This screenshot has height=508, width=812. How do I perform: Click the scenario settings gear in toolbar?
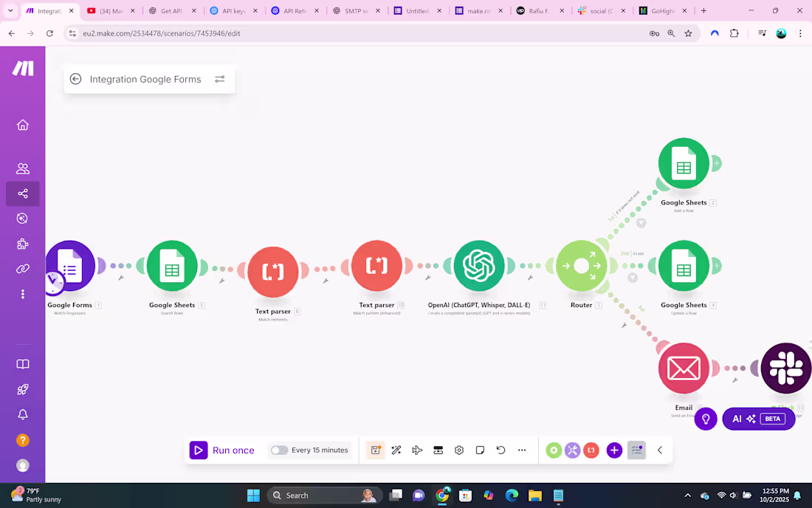click(x=459, y=450)
